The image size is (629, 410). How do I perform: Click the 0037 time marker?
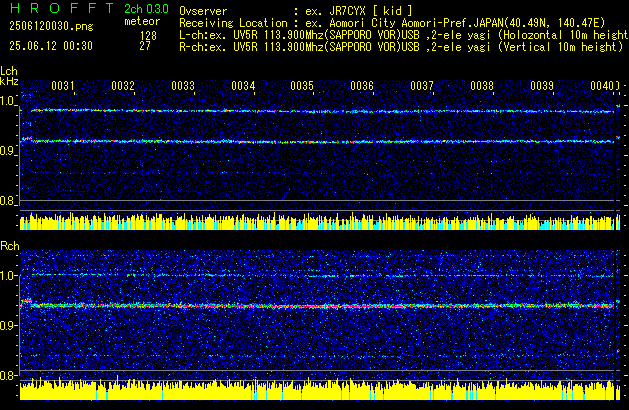[x=422, y=86]
